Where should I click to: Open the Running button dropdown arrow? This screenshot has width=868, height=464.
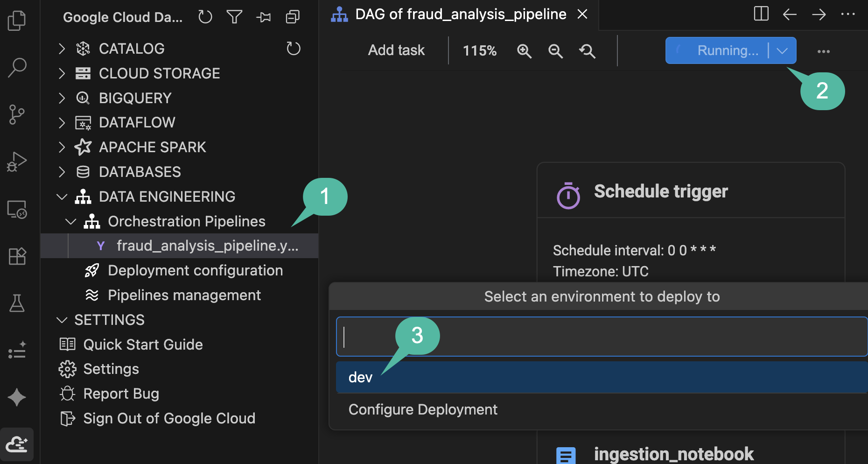tap(783, 50)
